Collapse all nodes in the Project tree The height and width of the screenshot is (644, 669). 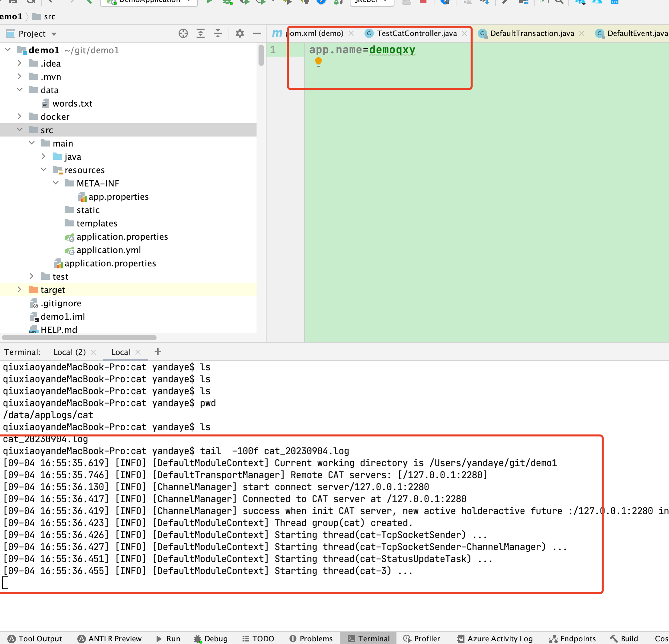218,33
